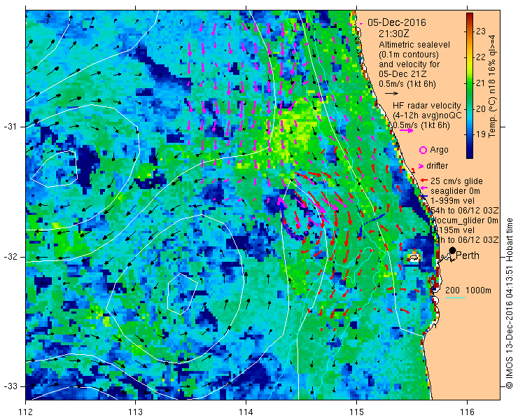Click longitude axis label '116'

coord(467,412)
